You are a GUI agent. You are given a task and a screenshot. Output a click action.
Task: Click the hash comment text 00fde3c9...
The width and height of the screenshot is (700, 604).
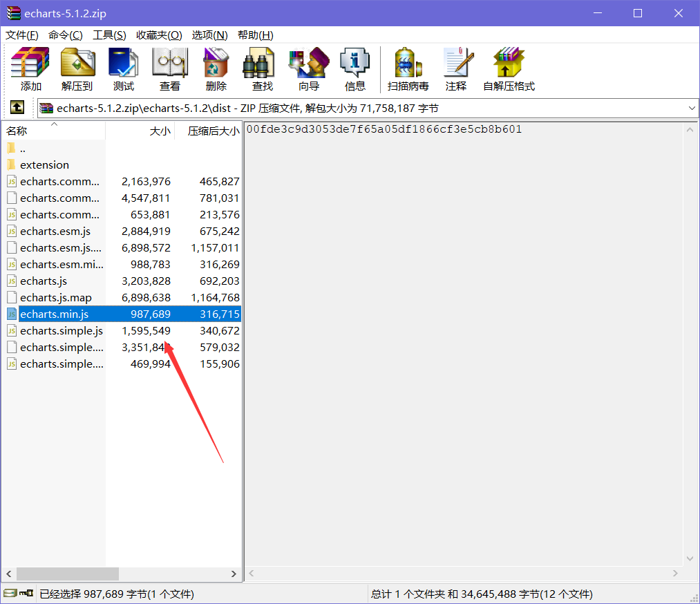point(384,129)
